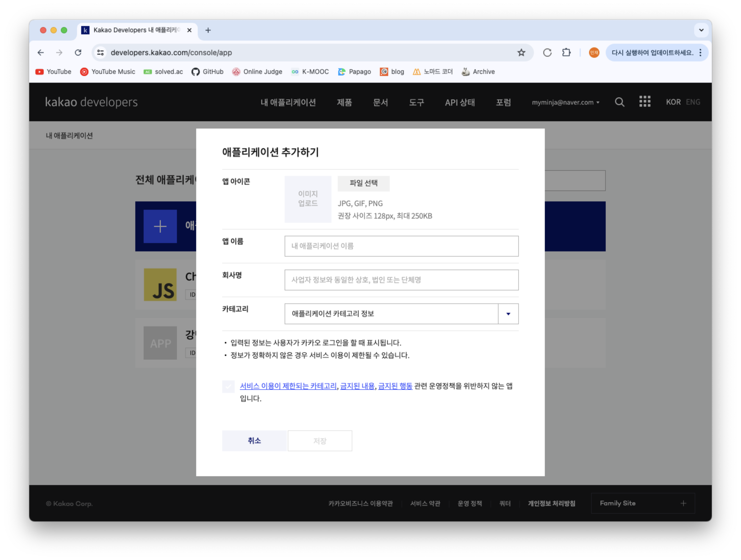
Task: Open the nine-dot services grid icon
Action: [x=644, y=101]
